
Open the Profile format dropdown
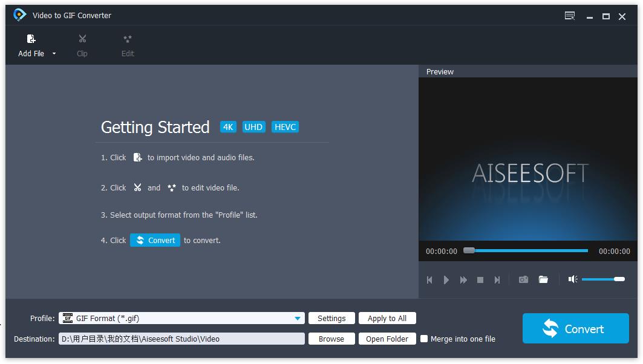pos(297,318)
